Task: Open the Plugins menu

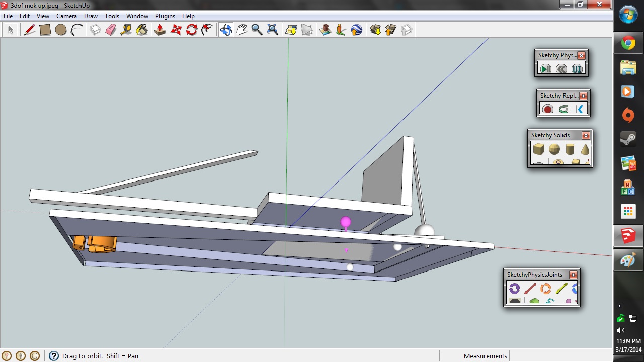Action: (x=165, y=16)
